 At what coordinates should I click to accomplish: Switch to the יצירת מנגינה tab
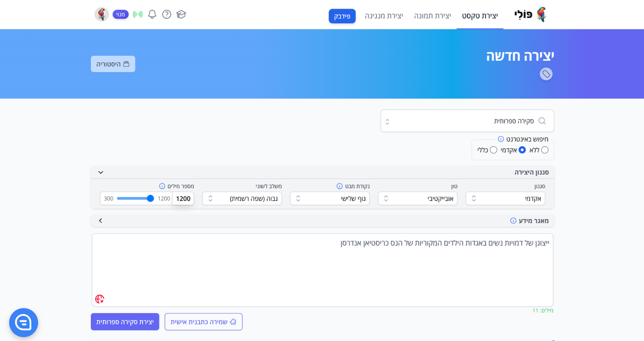tap(384, 16)
